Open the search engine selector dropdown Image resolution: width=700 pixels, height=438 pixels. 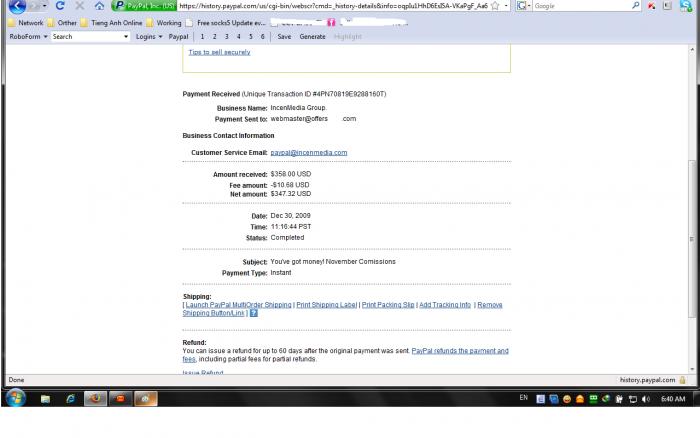click(523, 6)
